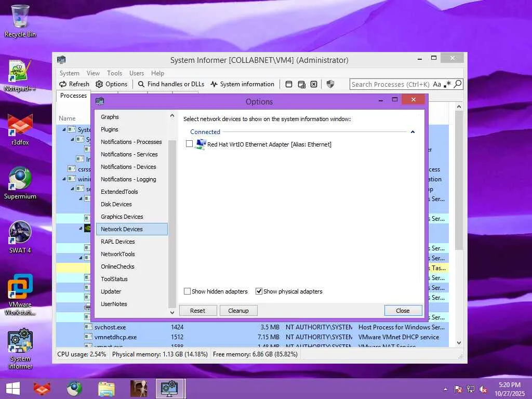The image size is (532, 399).
Task: Click the find window toolbar icon
Action: coord(289,84)
